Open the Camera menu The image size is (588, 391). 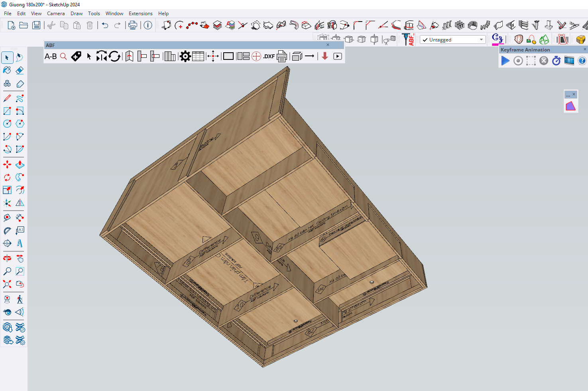(56, 13)
